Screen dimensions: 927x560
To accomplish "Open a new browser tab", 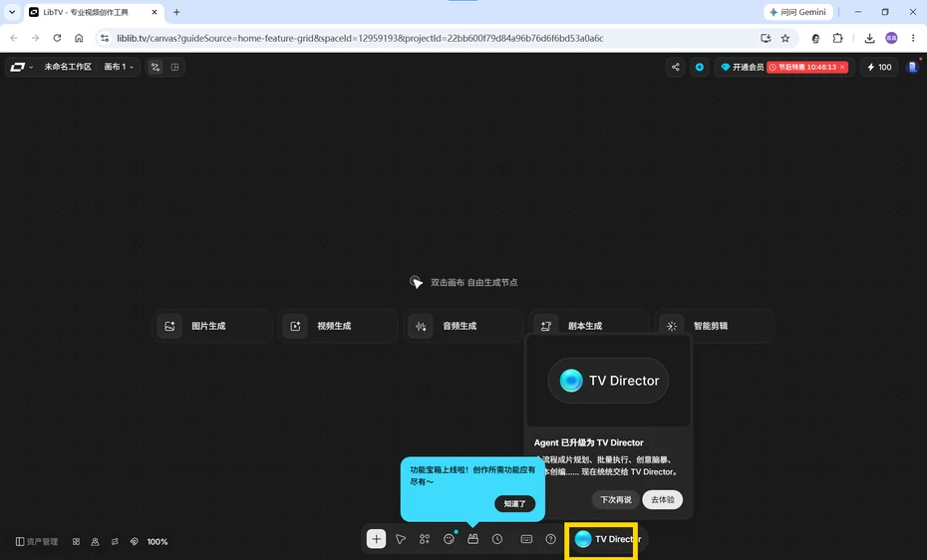I will coord(176,12).
